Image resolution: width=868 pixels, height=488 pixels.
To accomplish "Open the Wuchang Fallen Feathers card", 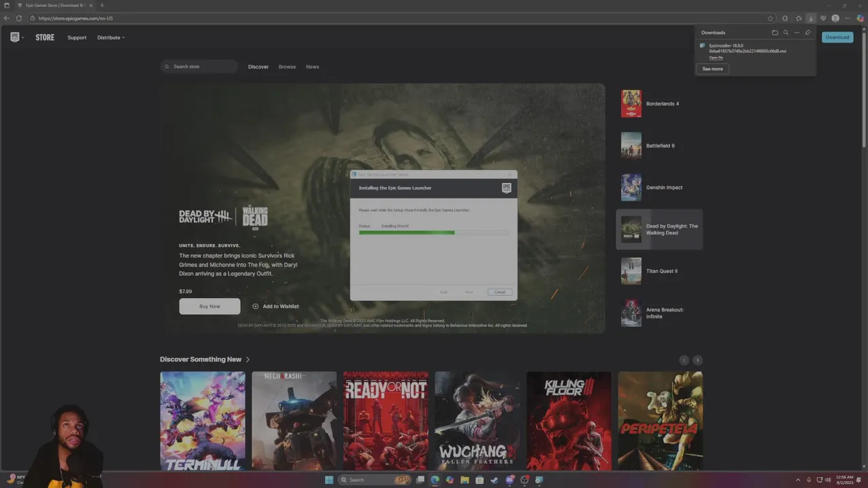I will coord(477,421).
